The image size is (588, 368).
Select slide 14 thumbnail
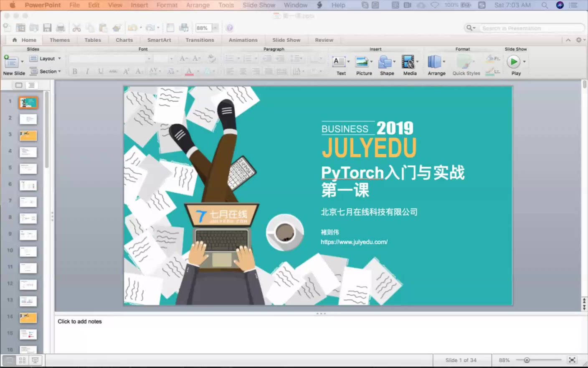(x=28, y=318)
